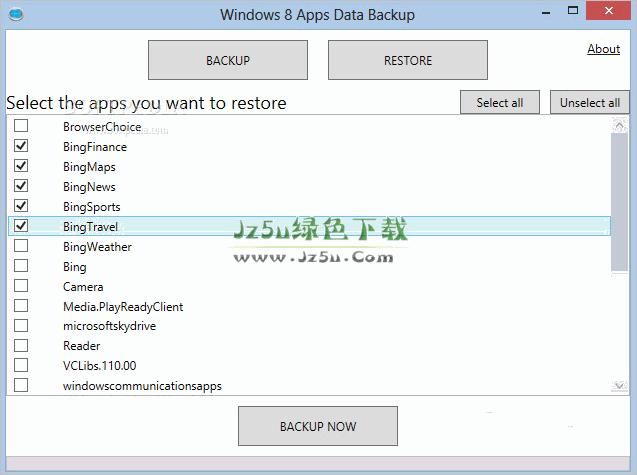Select the Camera list entry
Viewport: 637px width, 475px height.
[83, 287]
